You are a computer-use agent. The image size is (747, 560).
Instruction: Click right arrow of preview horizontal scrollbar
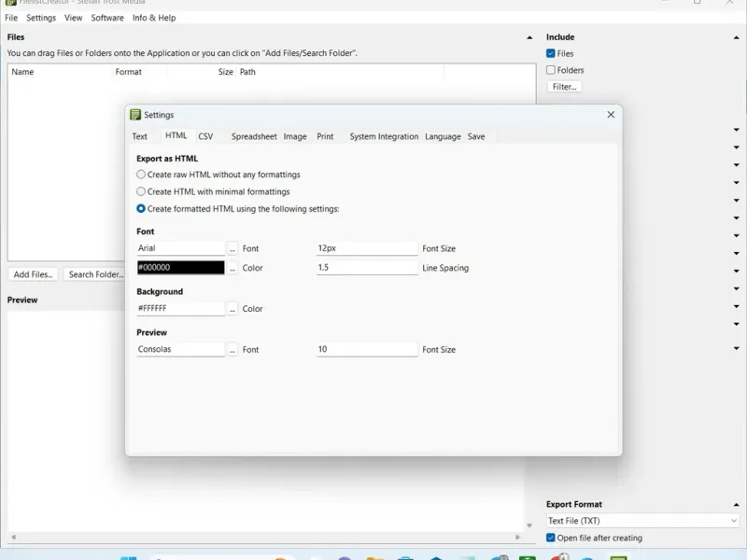pyautogui.click(x=518, y=538)
